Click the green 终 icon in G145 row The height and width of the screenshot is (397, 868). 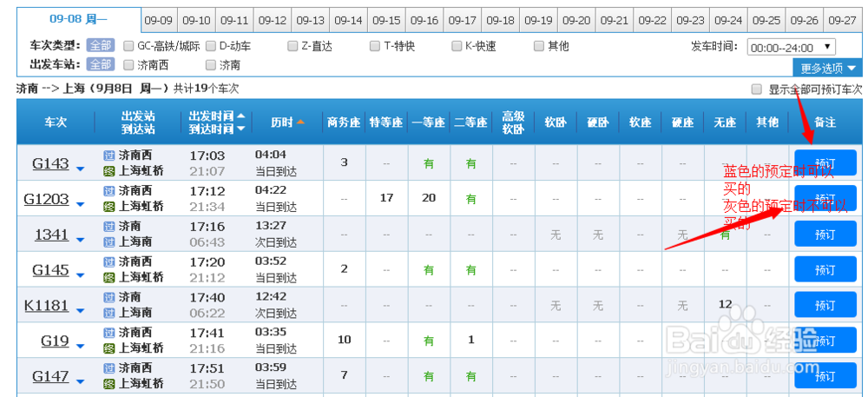click(109, 277)
